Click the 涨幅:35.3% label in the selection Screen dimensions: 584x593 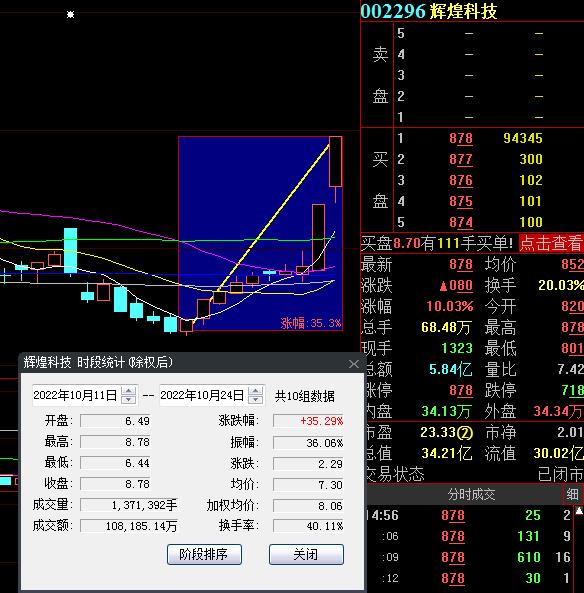[311, 323]
